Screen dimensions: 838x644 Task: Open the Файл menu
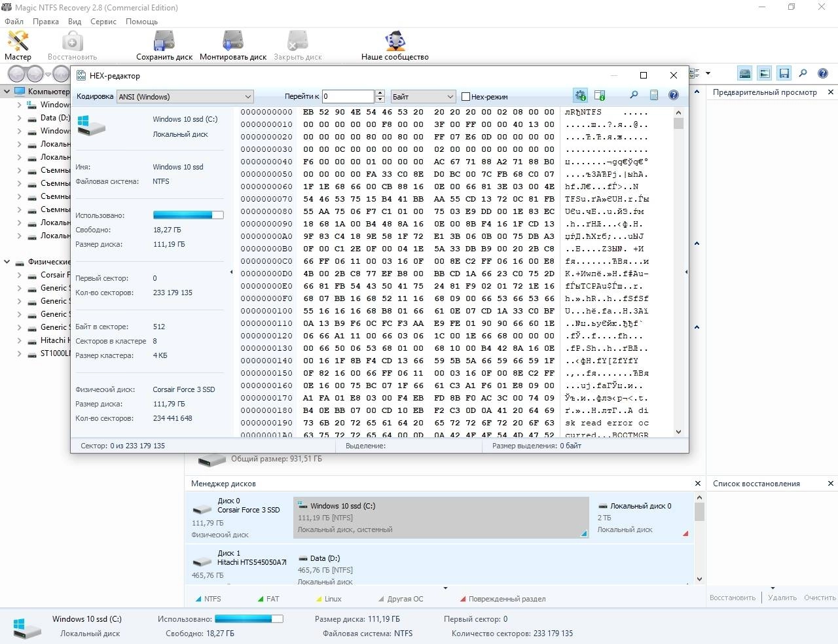pyautogui.click(x=14, y=21)
